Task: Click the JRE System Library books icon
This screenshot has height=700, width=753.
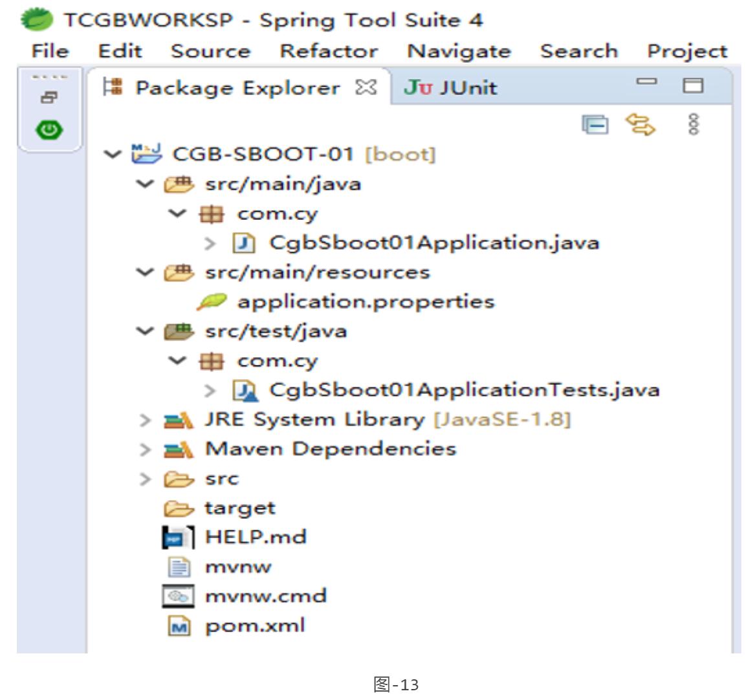Action: click(178, 420)
